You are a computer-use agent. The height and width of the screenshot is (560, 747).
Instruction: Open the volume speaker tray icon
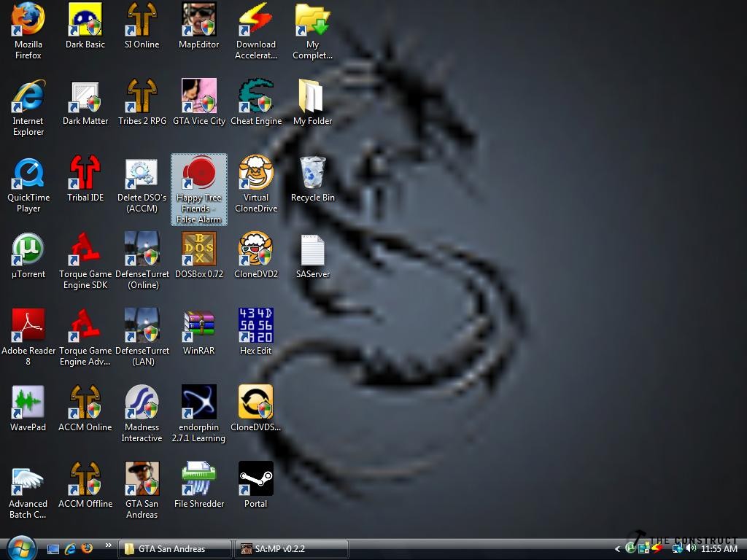pyautogui.click(x=690, y=548)
